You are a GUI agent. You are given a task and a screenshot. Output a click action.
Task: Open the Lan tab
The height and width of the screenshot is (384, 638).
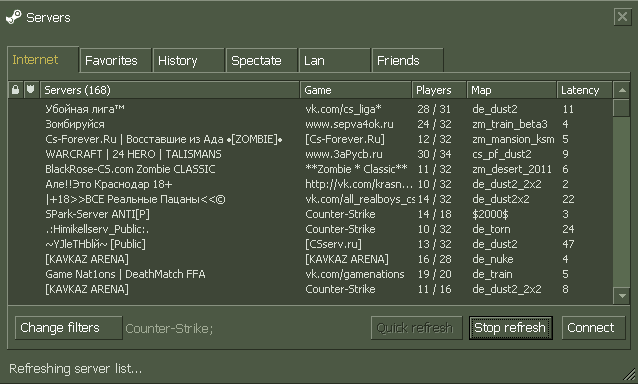tap(334, 61)
